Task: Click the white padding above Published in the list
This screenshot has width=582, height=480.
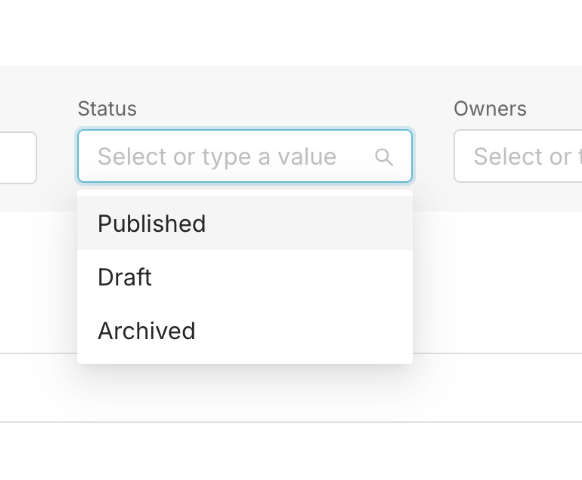Action: (245, 193)
